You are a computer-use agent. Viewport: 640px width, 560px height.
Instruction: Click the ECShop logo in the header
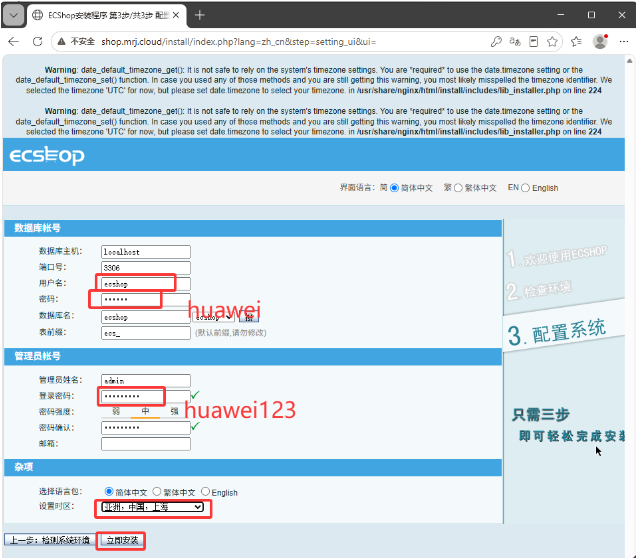point(47,156)
